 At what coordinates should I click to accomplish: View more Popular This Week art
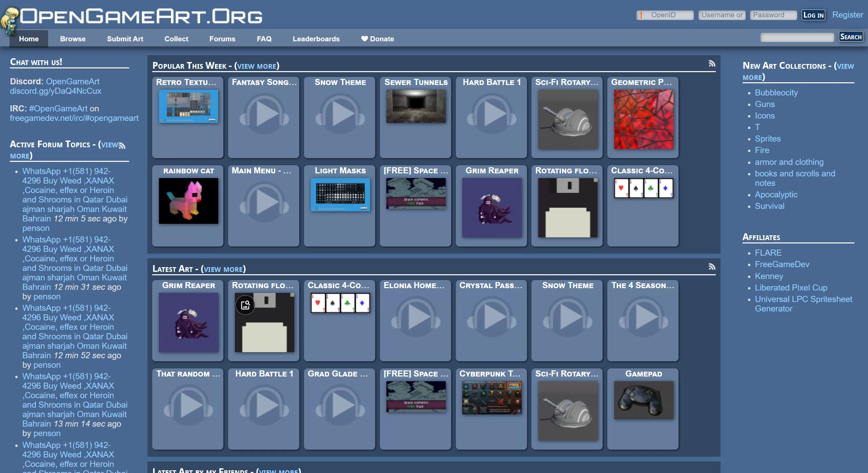257,66
